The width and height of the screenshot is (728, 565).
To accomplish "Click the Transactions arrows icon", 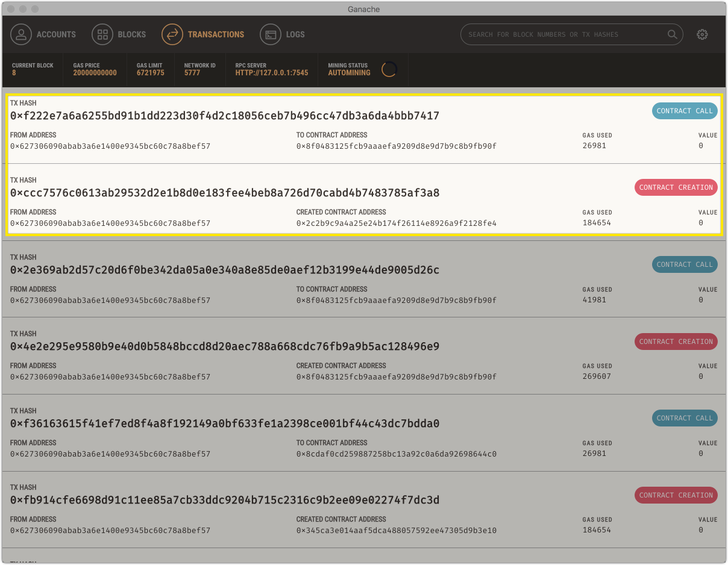I will click(x=172, y=34).
